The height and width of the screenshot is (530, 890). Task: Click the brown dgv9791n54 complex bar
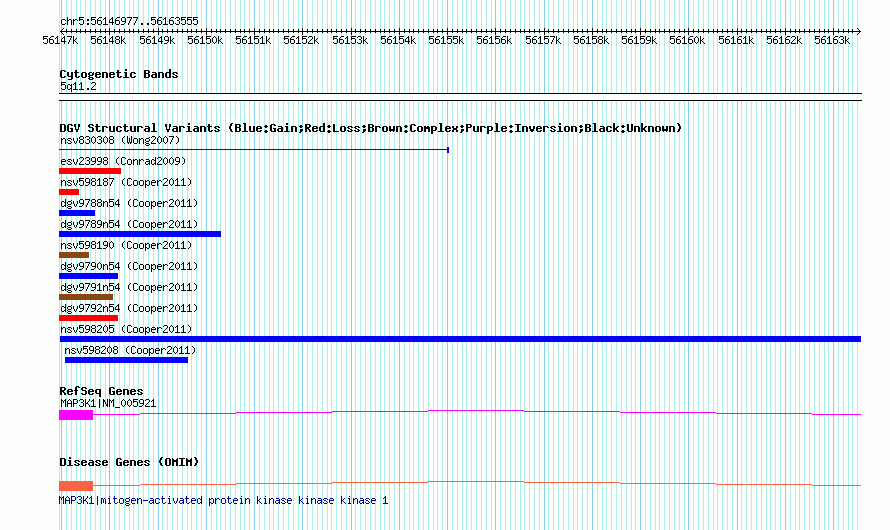pos(86,297)
